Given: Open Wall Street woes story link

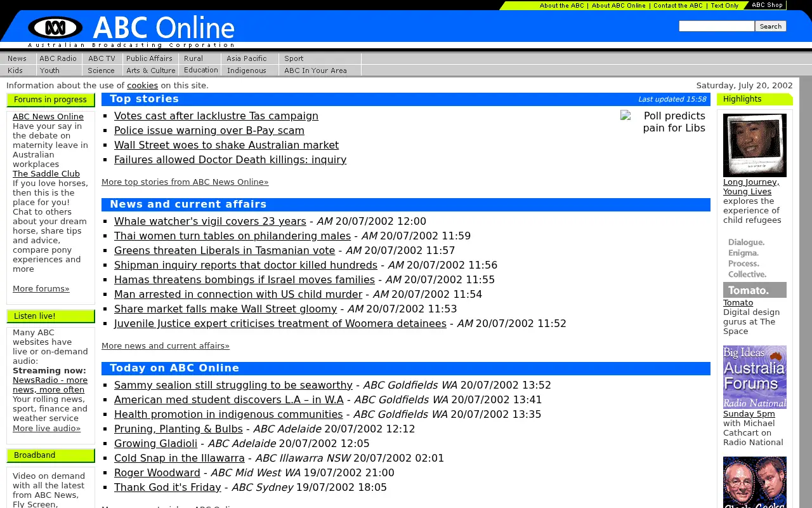Looking at the screenshot, I should point(226,145).
